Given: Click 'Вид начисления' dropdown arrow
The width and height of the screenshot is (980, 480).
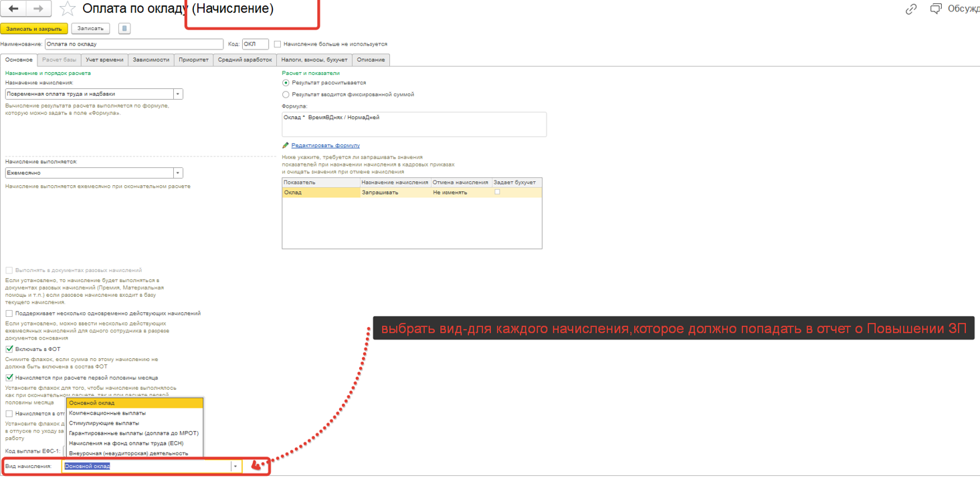Looking at the screenshot, I should coord(235,466).
